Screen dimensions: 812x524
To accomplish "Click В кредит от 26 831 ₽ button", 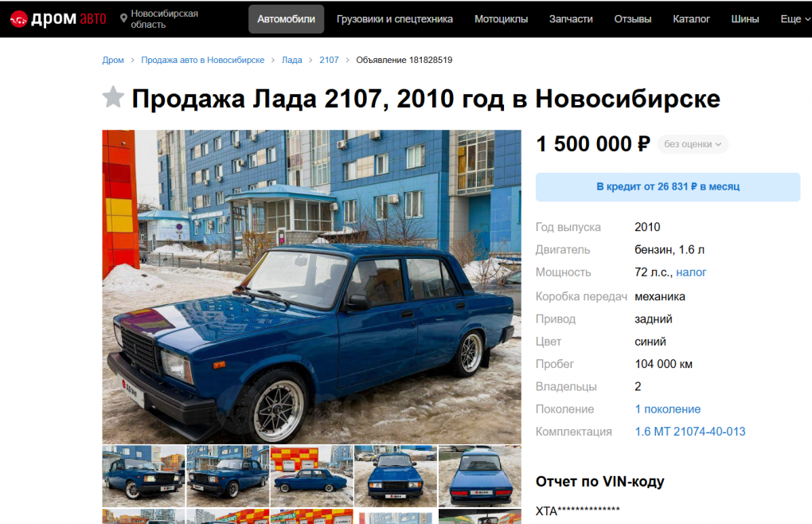I will [668, 187].
